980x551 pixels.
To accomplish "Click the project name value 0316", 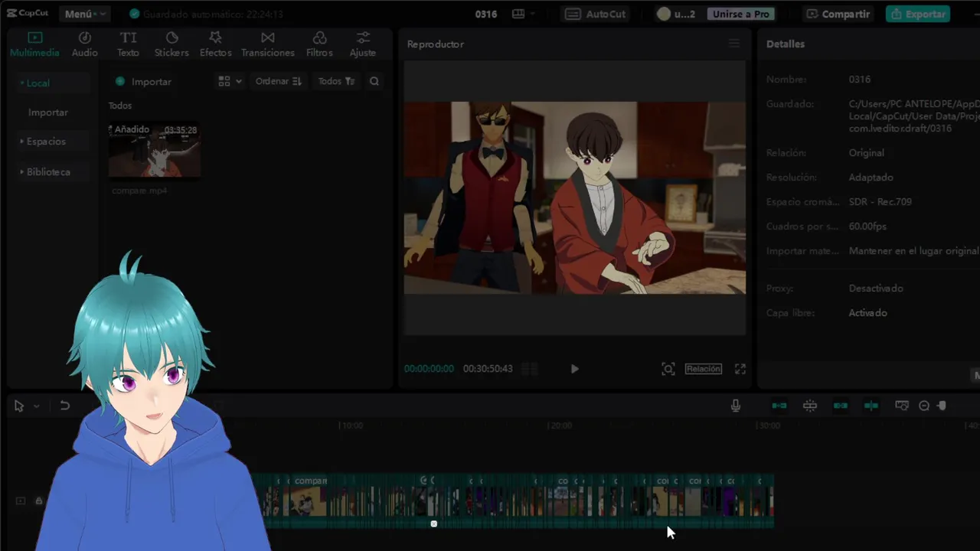I will click(x=859, y=80).
